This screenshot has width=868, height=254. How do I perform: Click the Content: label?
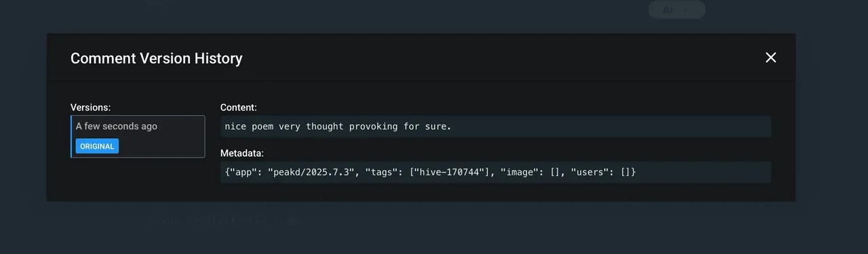tap(239, 107)
